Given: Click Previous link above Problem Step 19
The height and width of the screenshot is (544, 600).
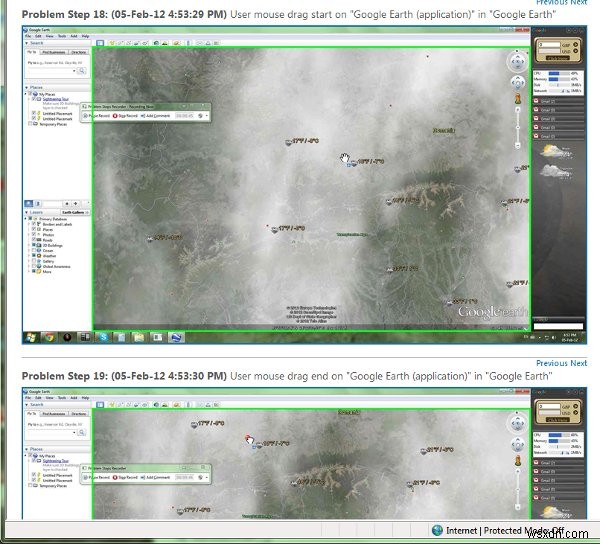Looking at the screenshot, I should click(x=552, y=363).
